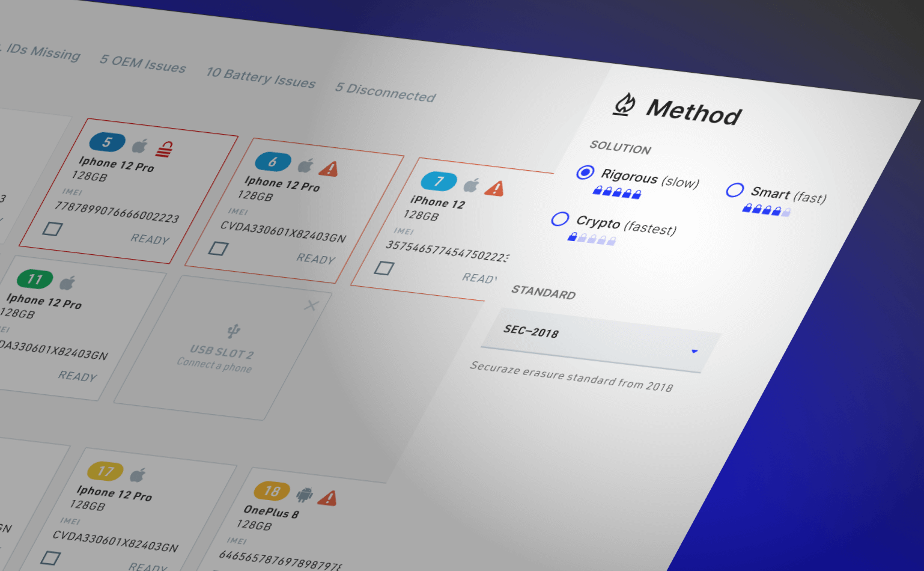The width and height of the screenshot is (924, 571).
Task: Click green number badge 11
Action: [x=35, y=279]
